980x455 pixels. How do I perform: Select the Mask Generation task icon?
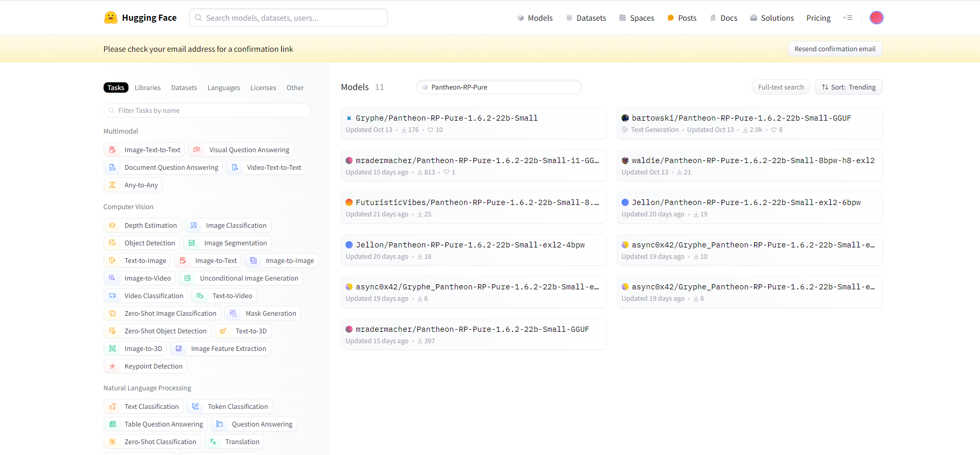point(233,314)
